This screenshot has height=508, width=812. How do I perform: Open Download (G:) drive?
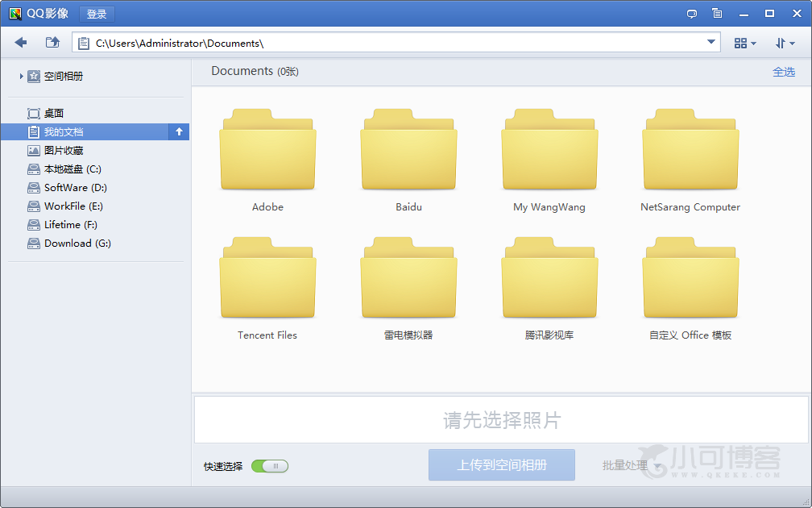[x=69, y=244]
